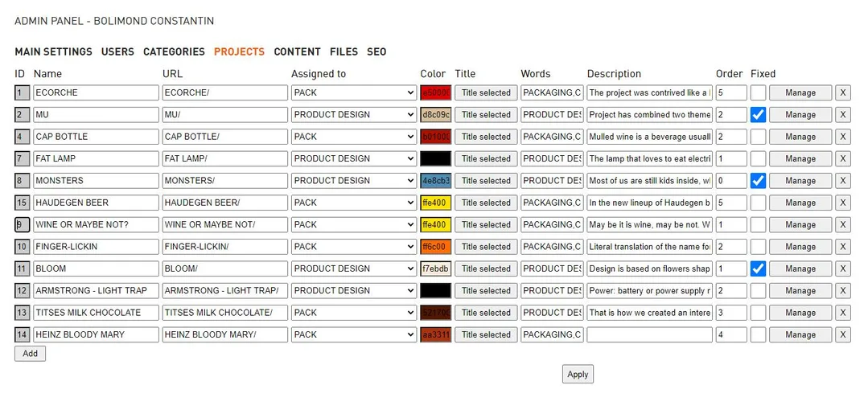868x418 pixels.
Task: Check Fixed on the HEINZ BLOODY MARY row
Action: 759,334
